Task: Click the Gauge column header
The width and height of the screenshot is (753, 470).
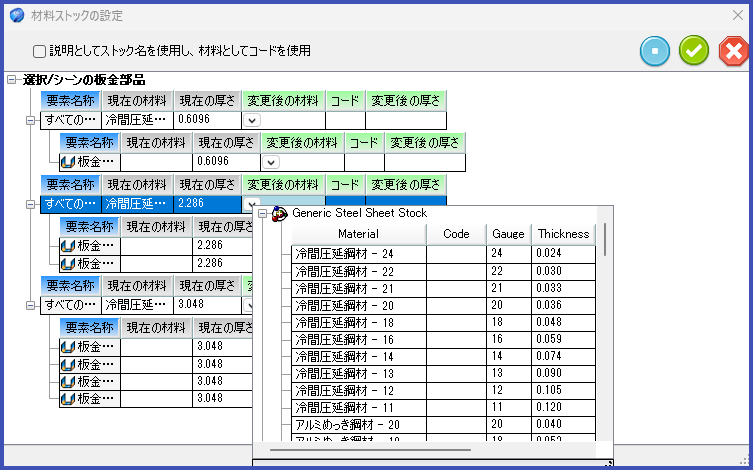Action: [508, 234]
